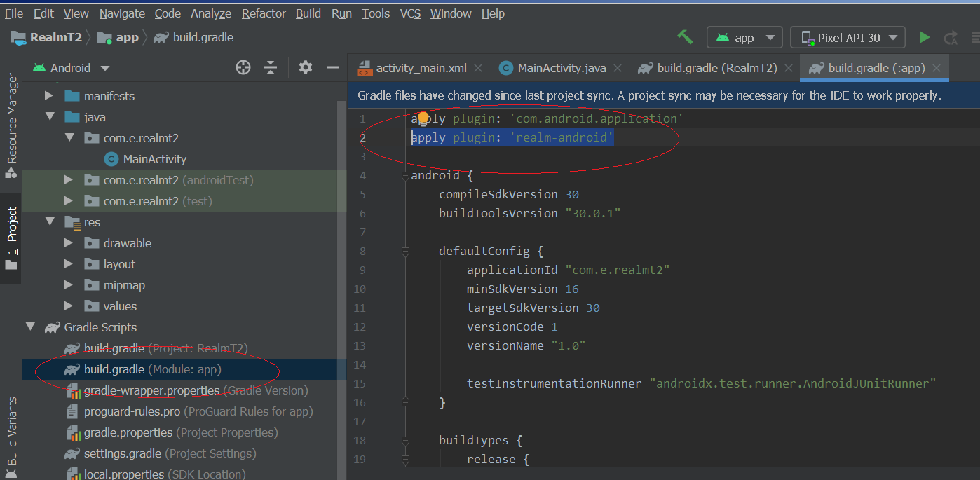The image size is (980, 480).
Task: Fold the defaultConfig block on line 8
Action: [405, 251]
